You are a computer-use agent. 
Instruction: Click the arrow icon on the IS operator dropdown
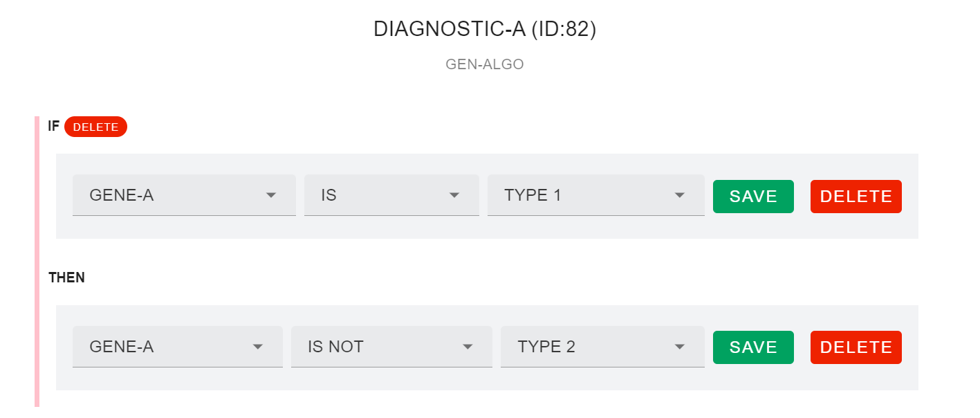click(454, 195)
